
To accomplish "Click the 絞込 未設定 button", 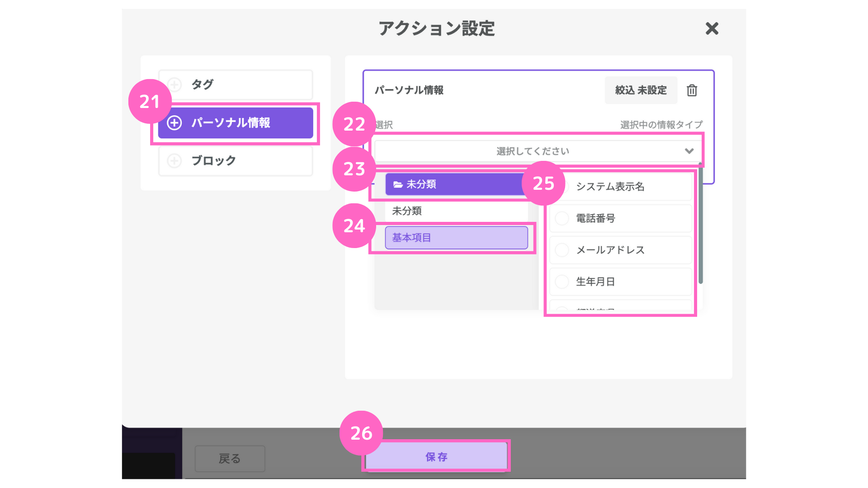I will point(641,90).
